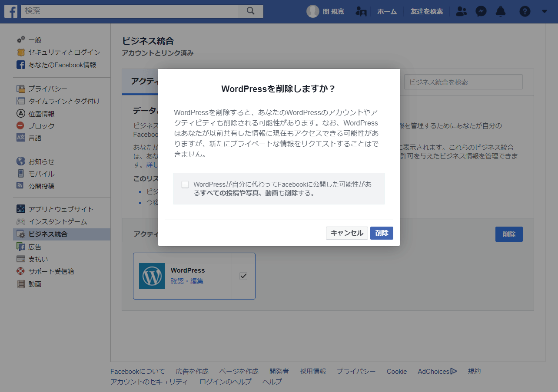This screenshot has height=392, width=558.
Task: Click the WordPress logo thumbnail
Action: tap(152, 276)
